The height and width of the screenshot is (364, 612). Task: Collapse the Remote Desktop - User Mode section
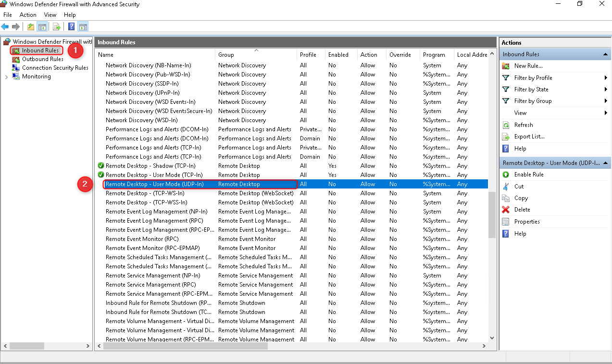[x=605, y=163]
